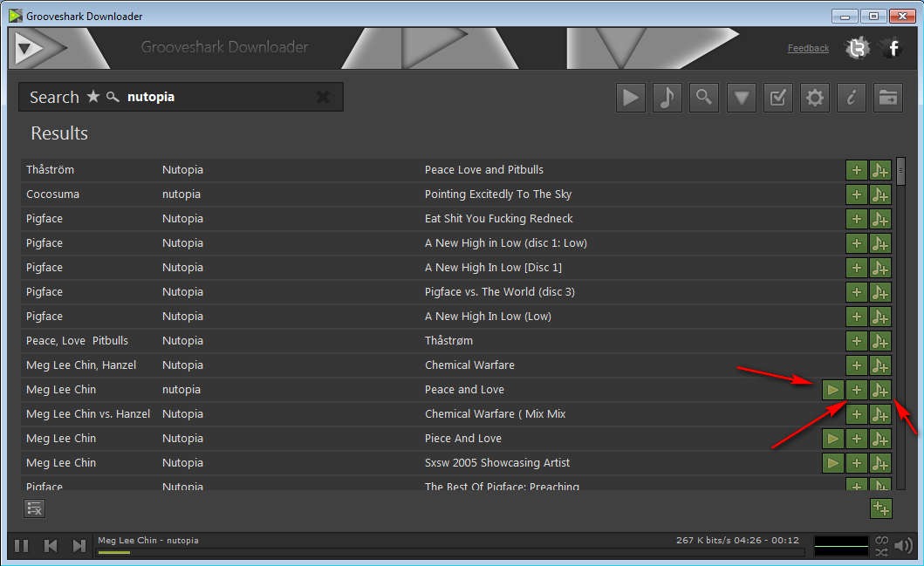Screen dimensions: 924x566
Task: Click the clear list icon at bottom left
Action: click(34, 508)
